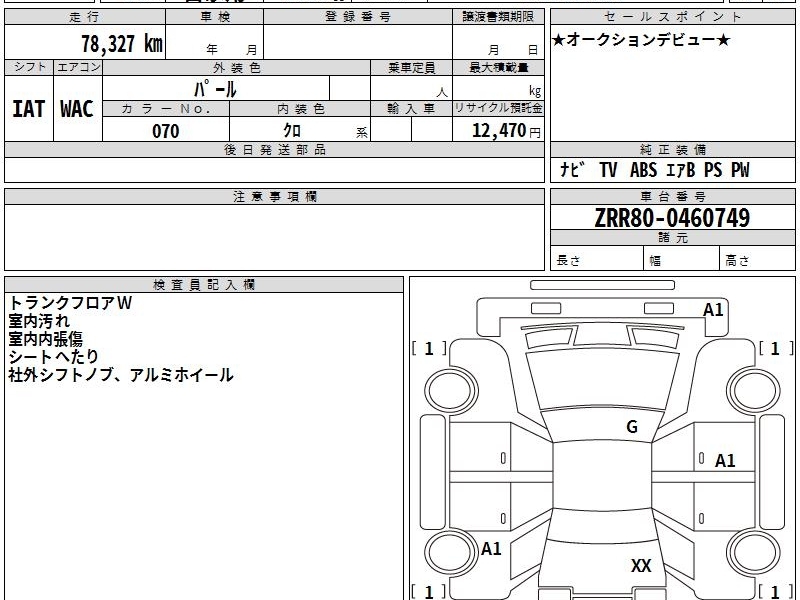The width and height of the screenshot is (800, 600).
Task: Click the A1 mark by the front bumper
Action: 713,310
